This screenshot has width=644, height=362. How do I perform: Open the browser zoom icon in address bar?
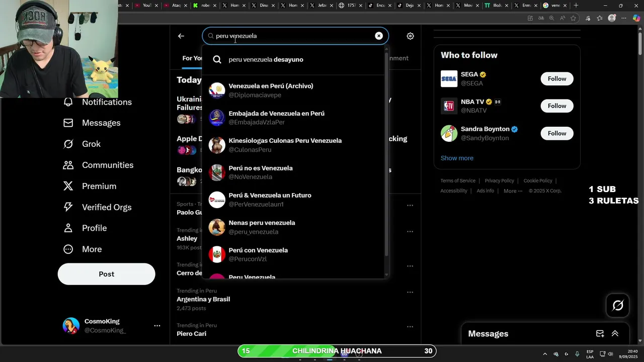pos(551,18)
